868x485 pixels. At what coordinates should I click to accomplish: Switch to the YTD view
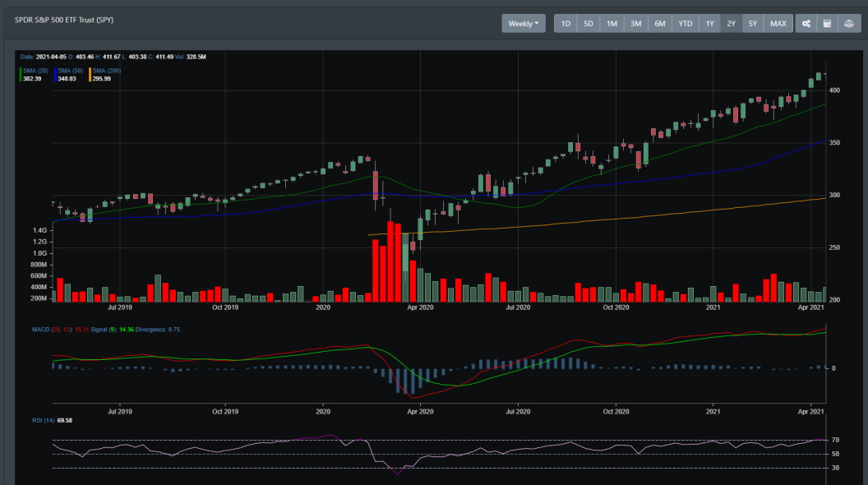(x=685, y=24)
